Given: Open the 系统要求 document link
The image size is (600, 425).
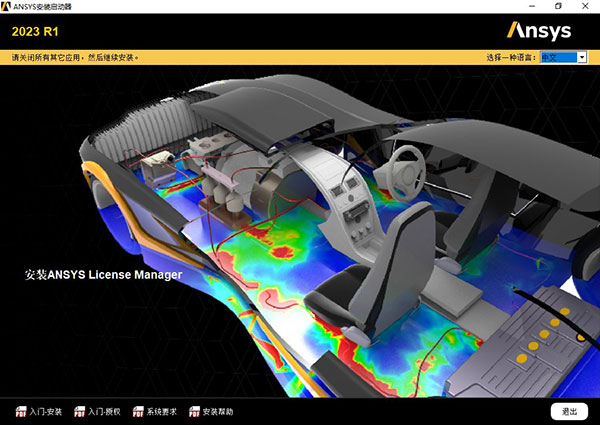Looking at the screenshot, I should [x=162, y=411].
